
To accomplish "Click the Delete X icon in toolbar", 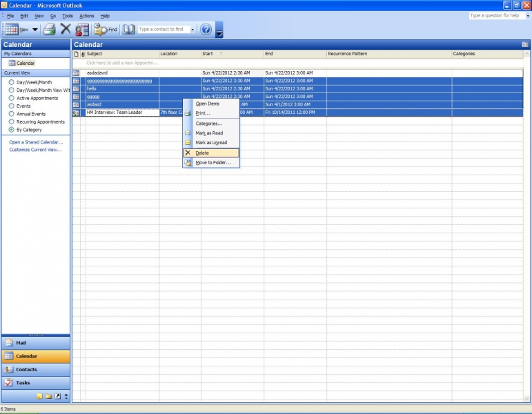I will [66, 29].
